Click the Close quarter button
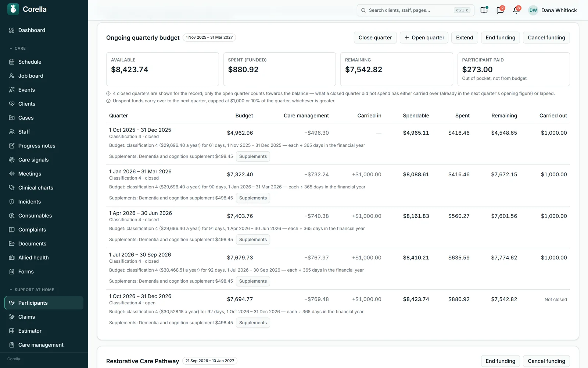The image size is (588, 368). point(375,38)
